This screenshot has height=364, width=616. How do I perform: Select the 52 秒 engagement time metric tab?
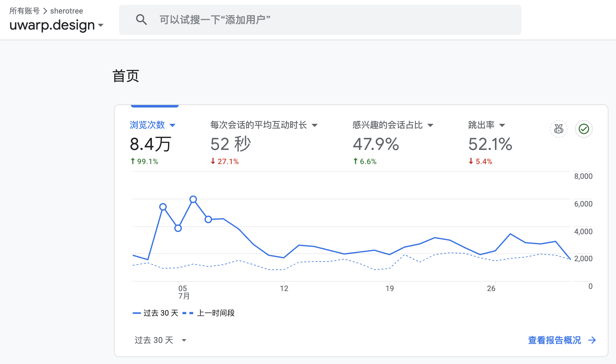coord(264,143)
